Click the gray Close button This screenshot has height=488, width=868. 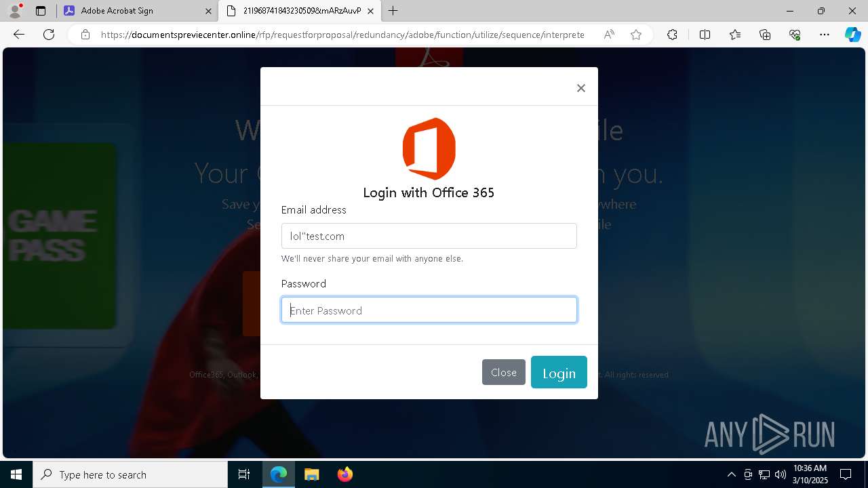click(504, 372)
